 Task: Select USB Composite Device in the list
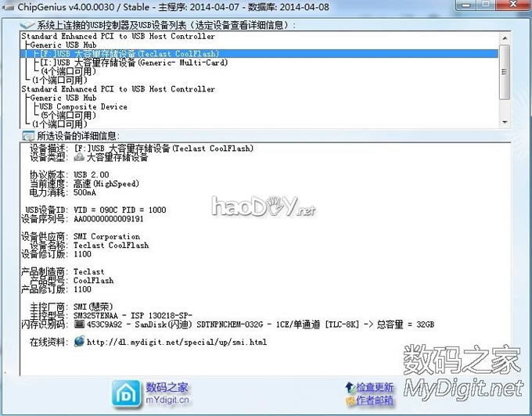click(x=83, y=106)
